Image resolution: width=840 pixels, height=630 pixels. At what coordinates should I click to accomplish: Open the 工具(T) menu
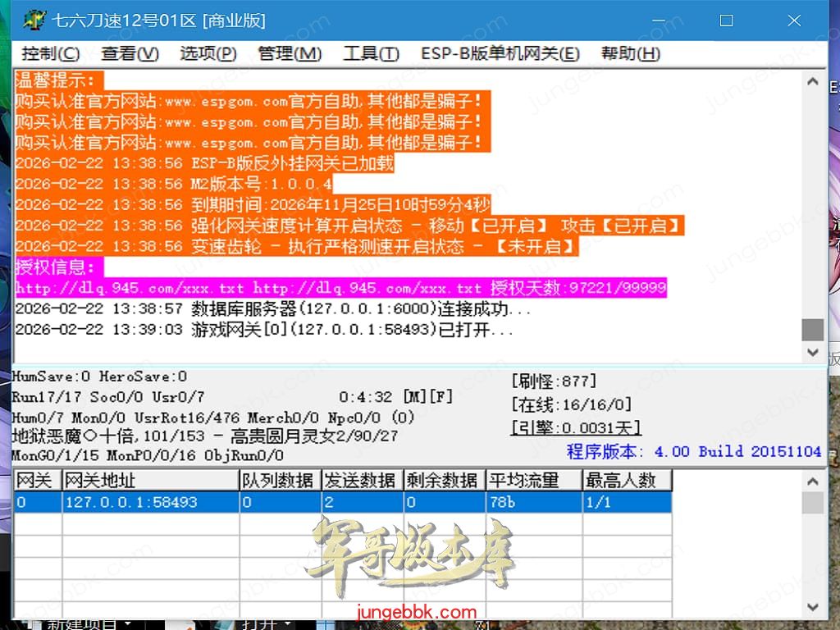(x=371, y=54)
